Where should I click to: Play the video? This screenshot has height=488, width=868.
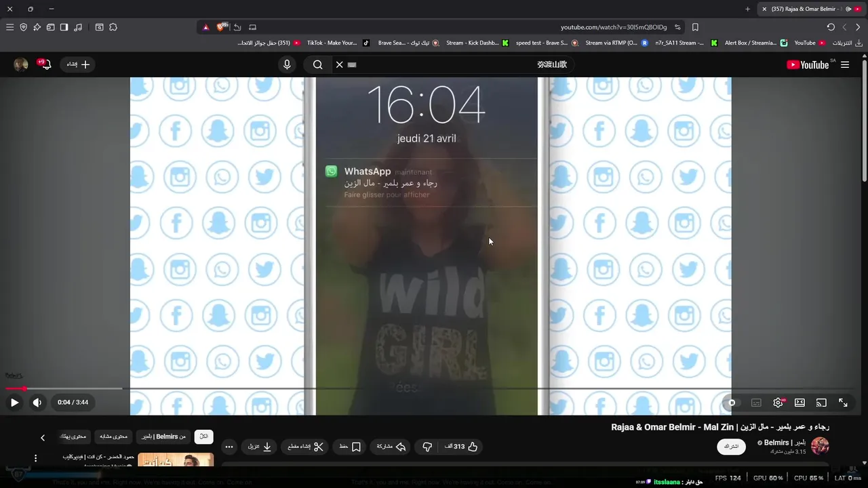pyautogui.click(x=14, y=403)
